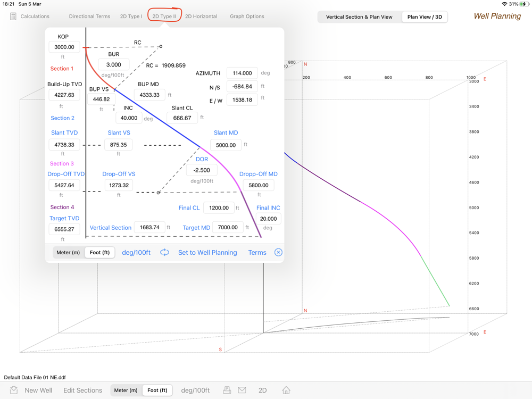Edit BUP MD field 4333.33

click(149, 95)
